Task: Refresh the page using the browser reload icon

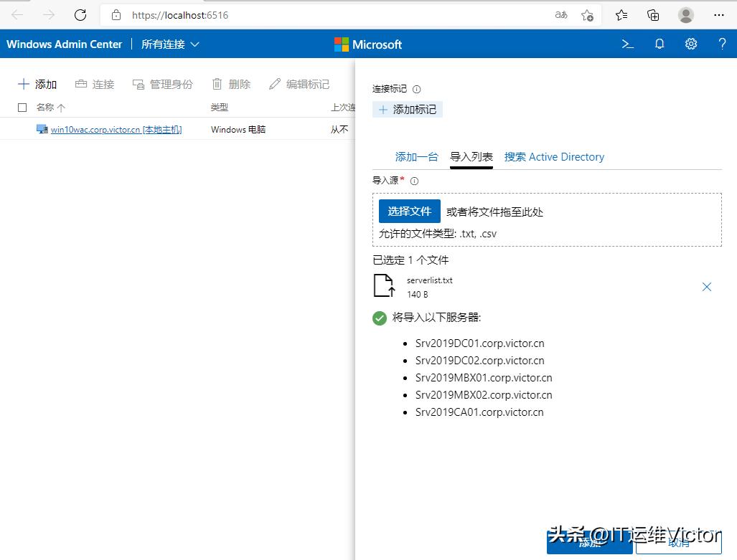Action: [x=80, y=14]
